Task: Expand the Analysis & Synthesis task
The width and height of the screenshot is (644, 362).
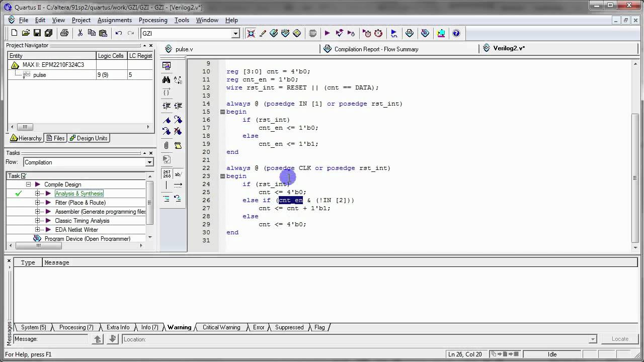Action: tap(37, 194)
